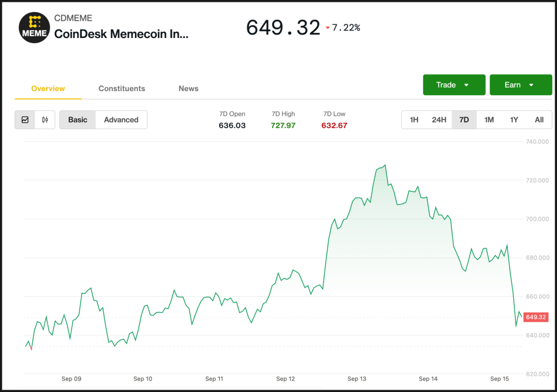Click the CDMEME ticker symbol
The width and height of the screenshot is (557, 392).
(x=73, y=18)
